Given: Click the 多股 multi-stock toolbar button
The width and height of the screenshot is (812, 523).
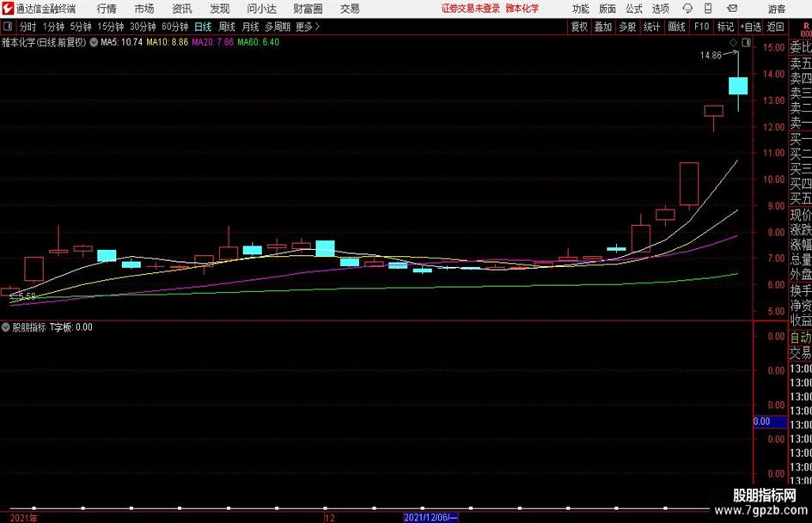Looking at the screenshot, I should (627, 27).
